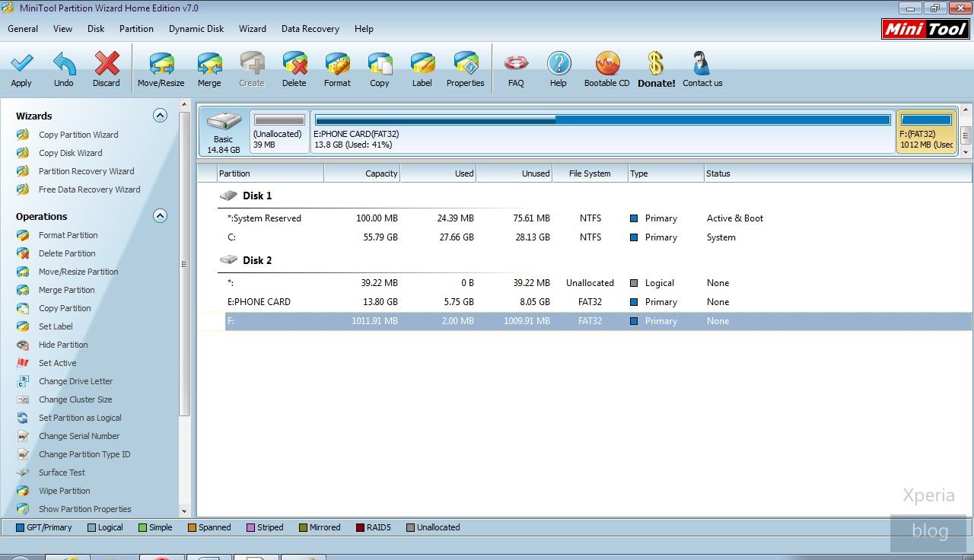Launch Copy Disk Wizard
Viewport: 974px width, 560px height.
pyautogui.click(x=70, y=153)
